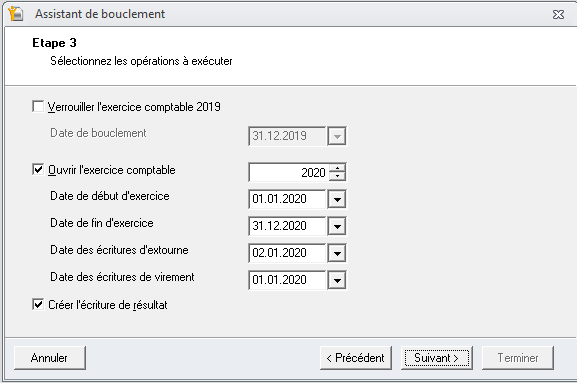
Task: Close the Assistant de bouclement dialog
Action: pos(558,14)
